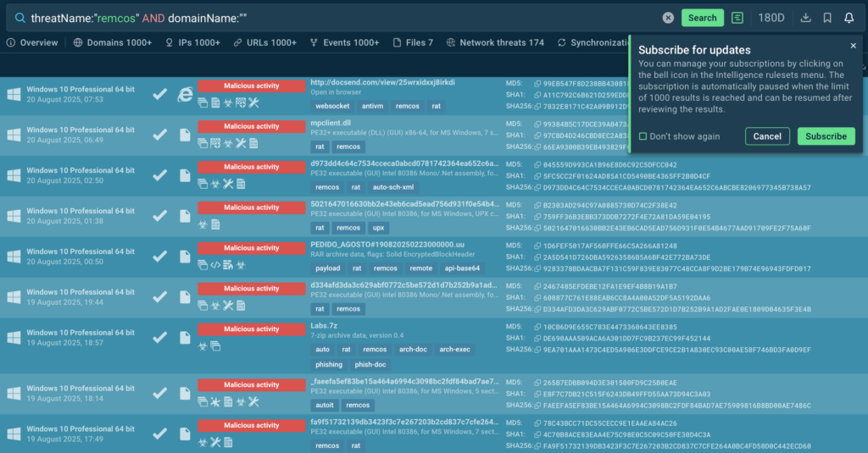Image resolution: width=868 pixels, height=453 pixels.
Task: Open the docsend.com URL task link
Action: tap(382, 82)
